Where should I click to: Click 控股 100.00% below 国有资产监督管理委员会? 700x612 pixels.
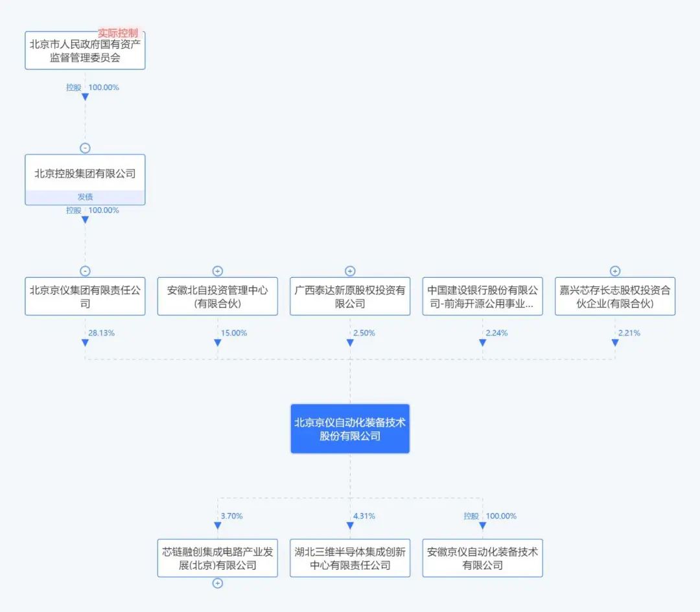click(93, 87)
